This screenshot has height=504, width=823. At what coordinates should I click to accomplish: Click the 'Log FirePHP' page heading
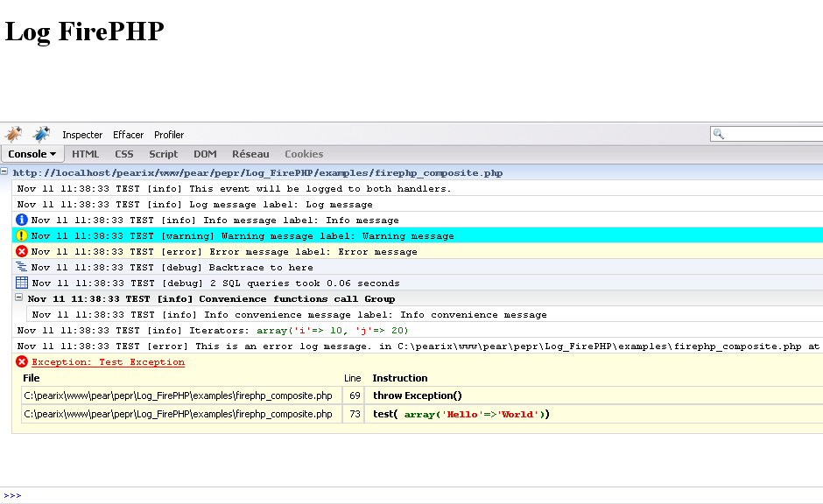coord(85,31)
